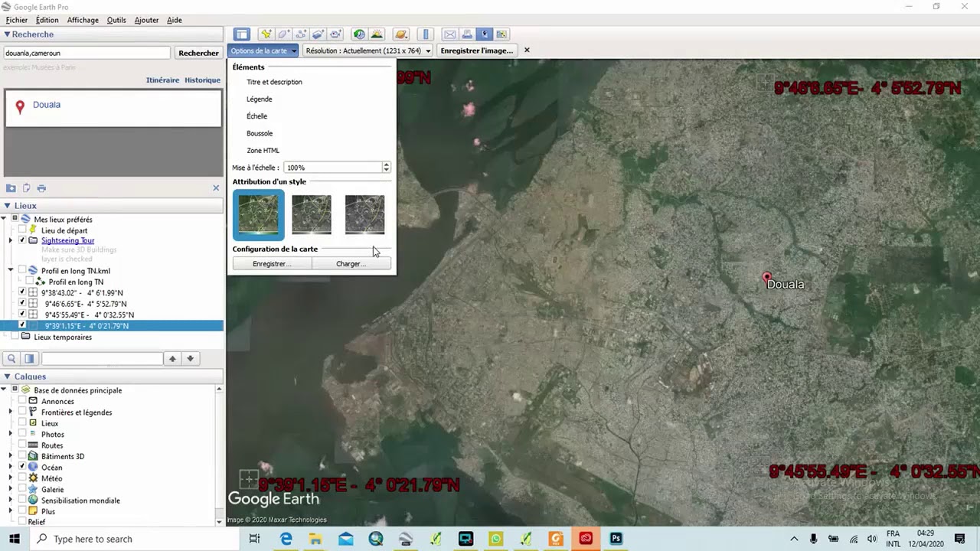Copy search results to clipboard icon
Image resolution: width=980 pixels, height=551 pixels.
pyautogui.click(x=26, y=188)
